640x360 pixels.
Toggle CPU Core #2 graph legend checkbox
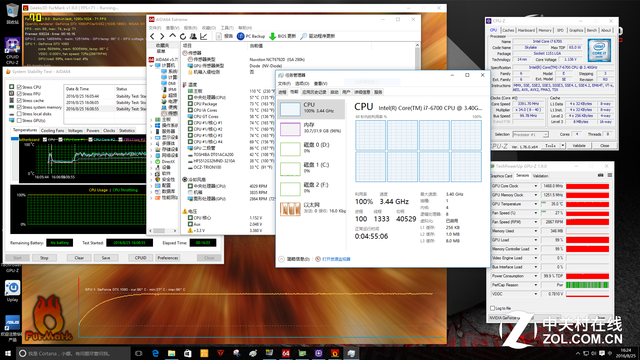[x=90, y=140]
